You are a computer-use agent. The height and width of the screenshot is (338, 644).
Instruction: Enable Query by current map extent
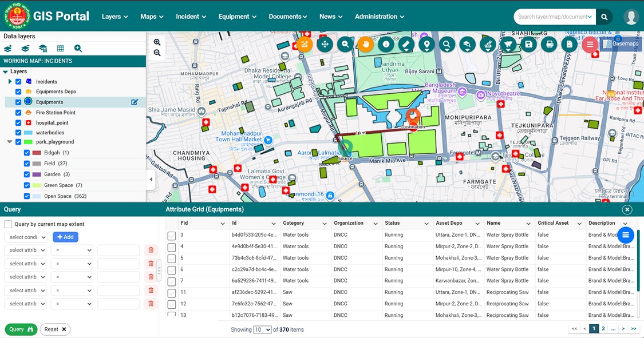tap(9, 224)
